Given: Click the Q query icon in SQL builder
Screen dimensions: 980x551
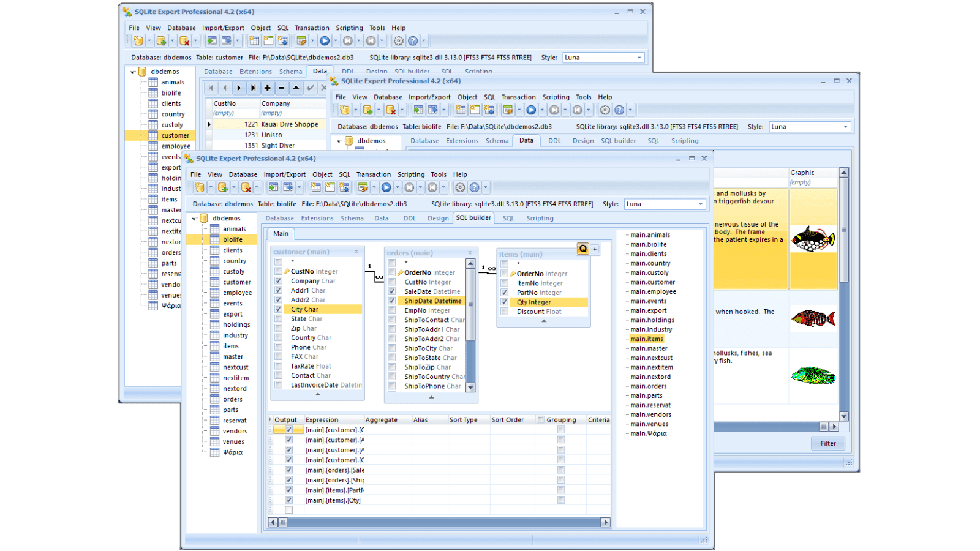Looking at the screenshot, I should (583, 249).
